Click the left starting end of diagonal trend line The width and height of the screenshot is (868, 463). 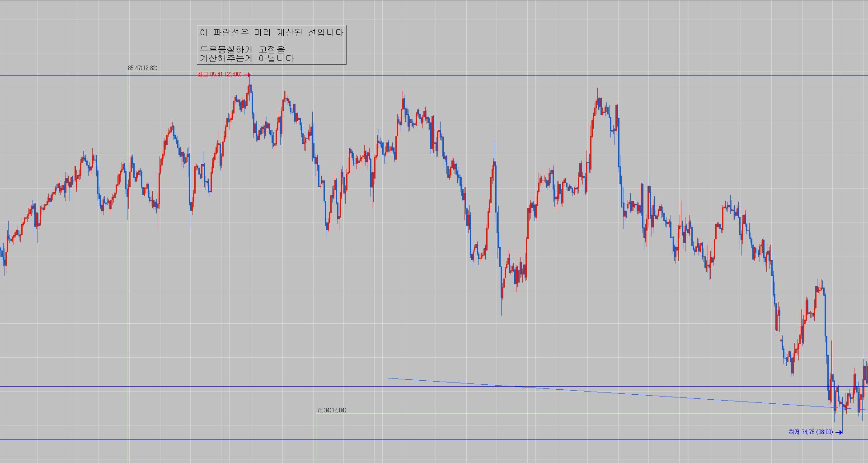pos(389,378)
